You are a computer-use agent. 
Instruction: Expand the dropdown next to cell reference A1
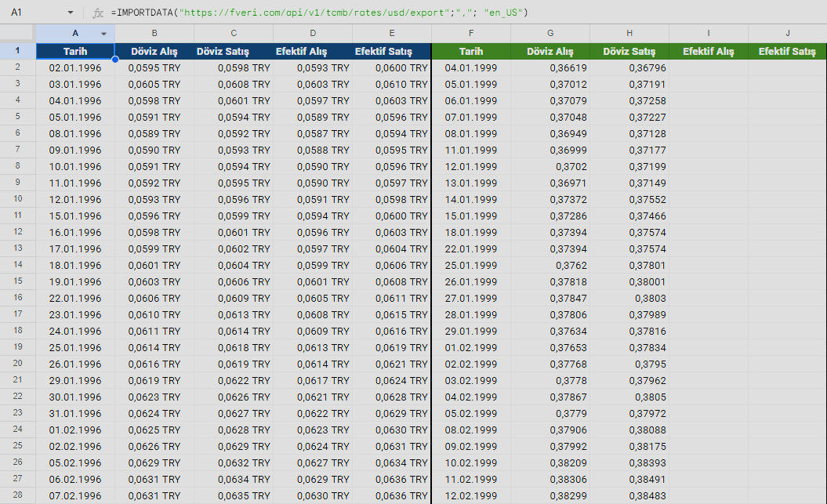coord(71,13)
